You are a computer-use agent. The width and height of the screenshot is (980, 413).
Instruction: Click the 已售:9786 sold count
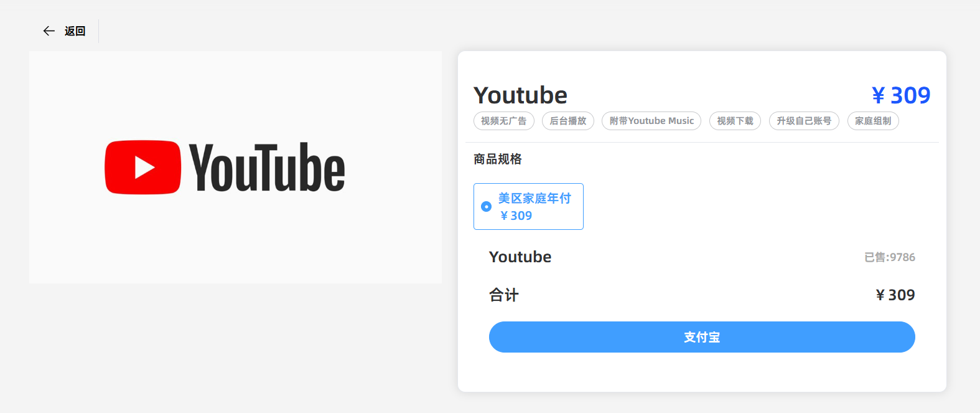click(890, 257)
